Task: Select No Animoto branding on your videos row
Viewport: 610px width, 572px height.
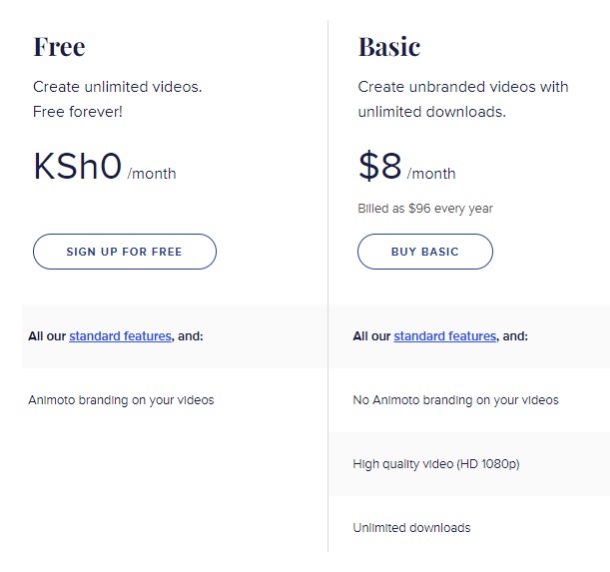Action: (470, 400)
